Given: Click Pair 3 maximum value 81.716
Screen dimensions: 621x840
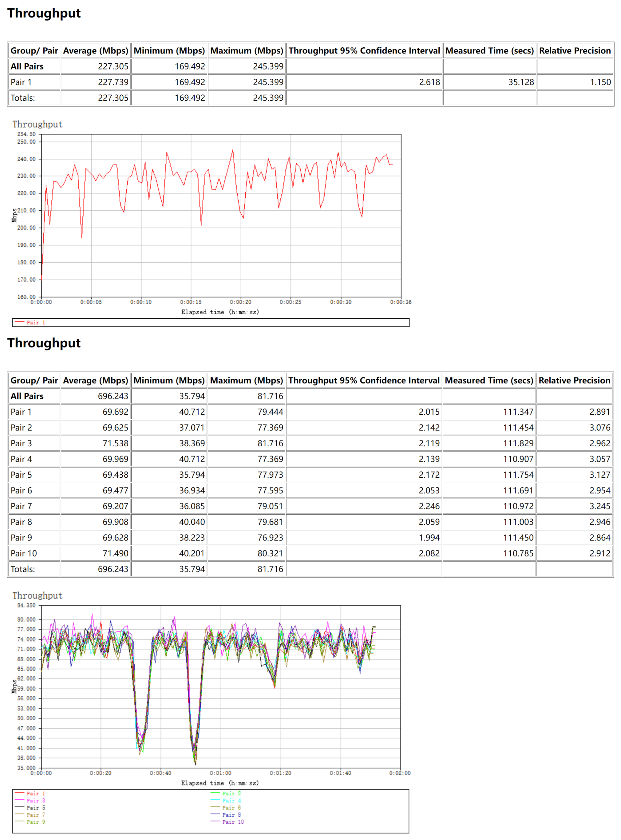Looking at the screenshot, I should pyautogui.click(x=270, y=443).
